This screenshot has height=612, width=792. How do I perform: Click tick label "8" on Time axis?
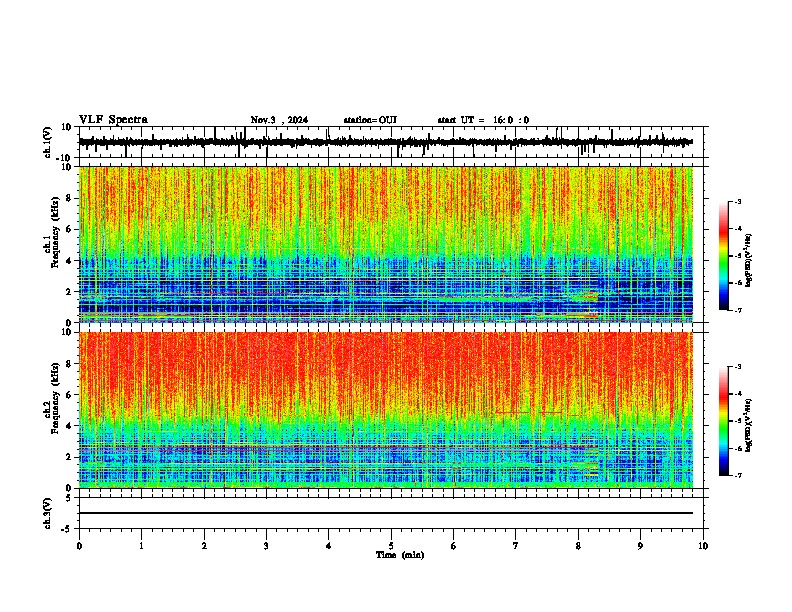click(x=578, y=546)
